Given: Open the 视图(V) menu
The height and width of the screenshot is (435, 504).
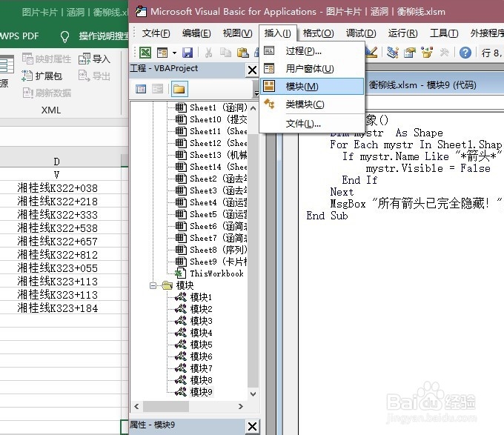Looking at the screenshot, I should coord(237,33).
